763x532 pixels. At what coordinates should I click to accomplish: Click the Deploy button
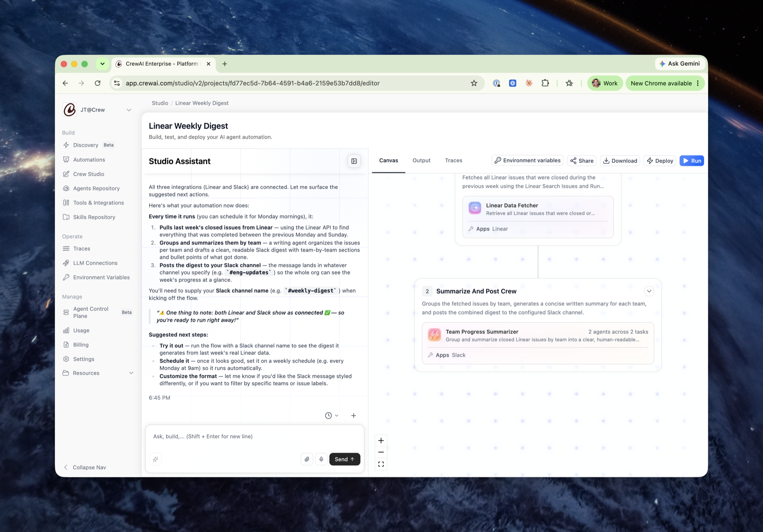click(660, 161)
